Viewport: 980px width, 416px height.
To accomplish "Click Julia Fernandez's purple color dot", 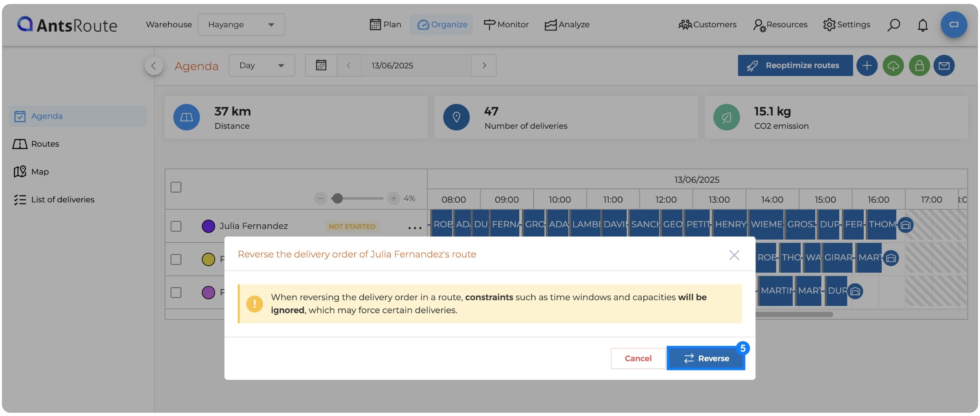I will coord(208,226).
